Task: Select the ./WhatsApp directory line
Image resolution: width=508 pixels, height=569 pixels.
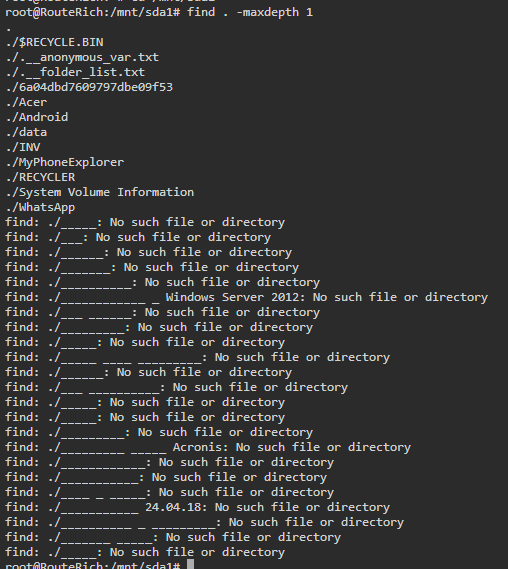Action: click(41, 207)
